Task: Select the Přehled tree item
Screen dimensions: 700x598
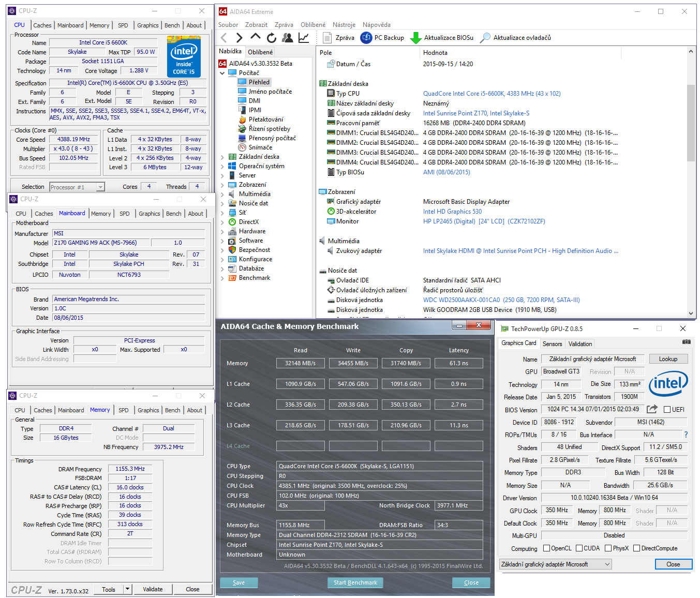Action: coord(254,82)
